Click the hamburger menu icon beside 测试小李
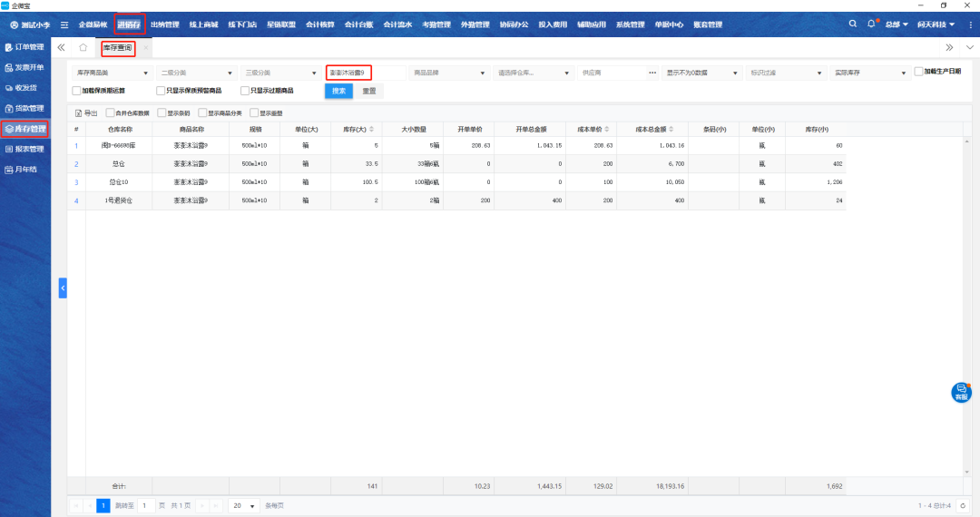The width and height of the screenshot is (980, 517). click(64, 24)
